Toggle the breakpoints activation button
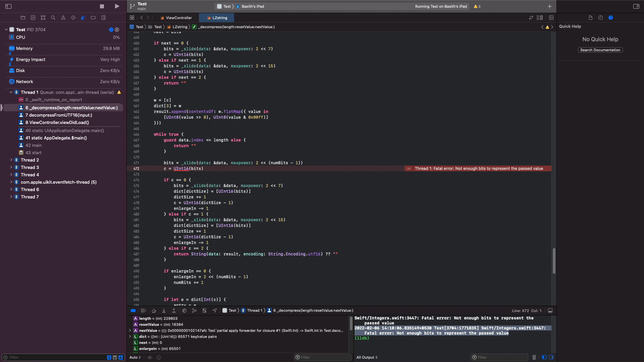This screenshot has height=362, width=644. point(133,311)
